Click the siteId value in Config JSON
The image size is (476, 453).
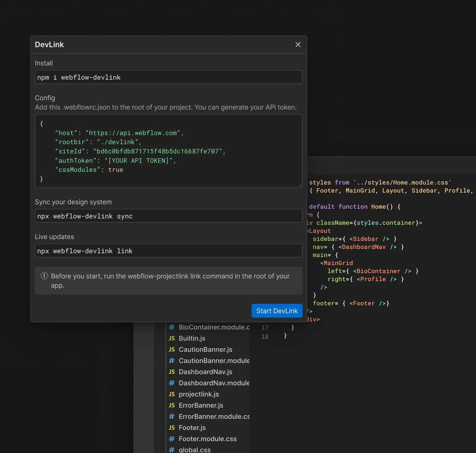tap(158, 151)
